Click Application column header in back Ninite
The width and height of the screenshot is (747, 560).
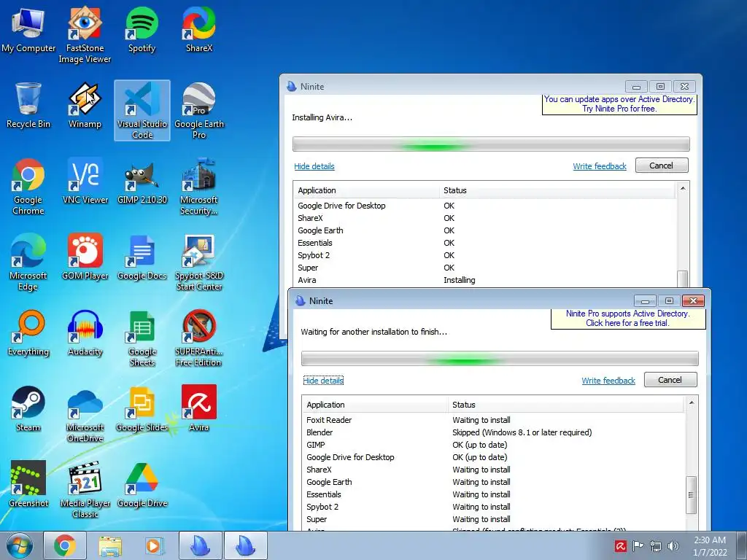(x=366, y=190)
